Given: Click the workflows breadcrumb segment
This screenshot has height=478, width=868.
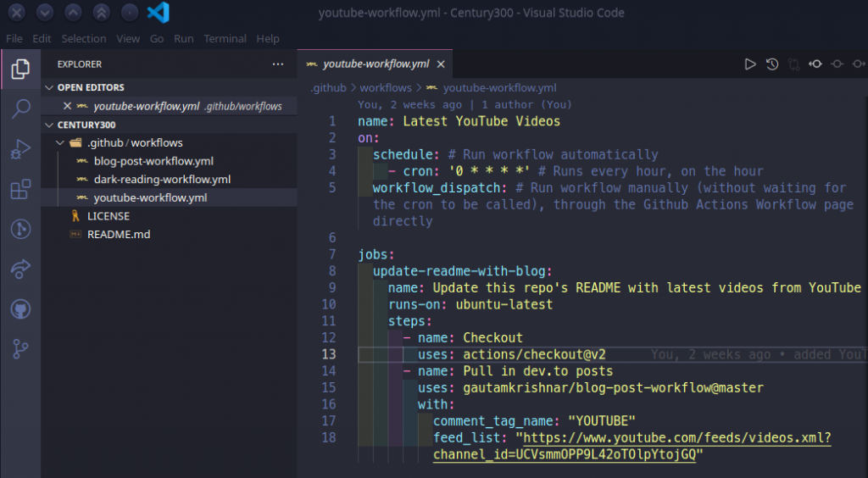Looking at the screenshot, I should [386, 87].
